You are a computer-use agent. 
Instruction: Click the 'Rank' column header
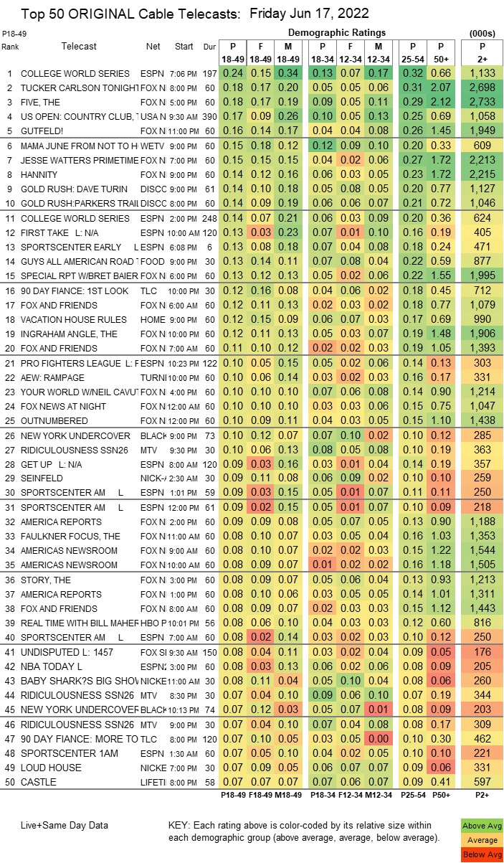10,47
